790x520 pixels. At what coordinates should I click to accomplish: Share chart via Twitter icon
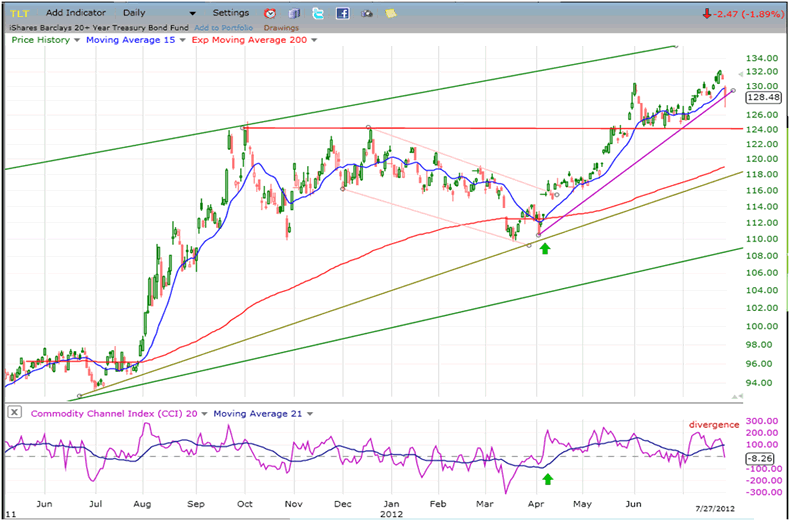[317, 13]
